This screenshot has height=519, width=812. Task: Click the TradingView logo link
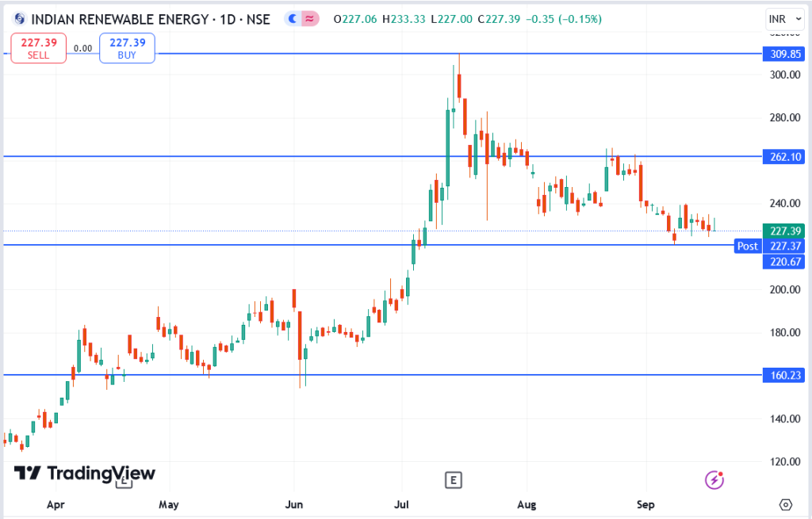click(84, 473)
